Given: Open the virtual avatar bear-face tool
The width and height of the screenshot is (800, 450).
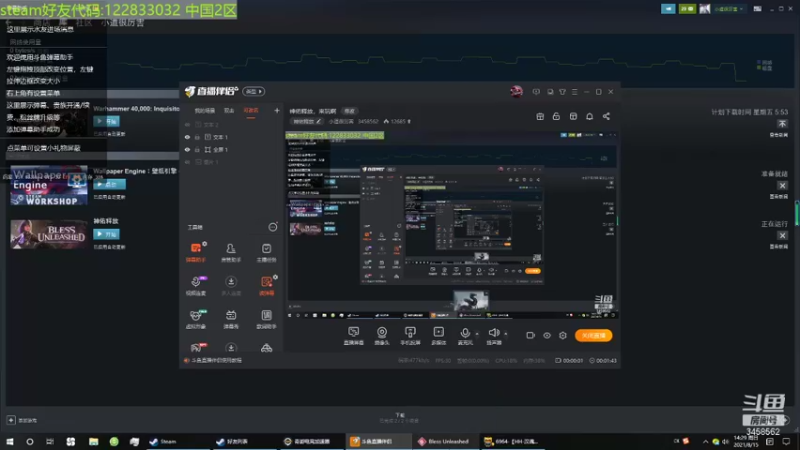Looking at the screenshot, I should (x=195, y=319).
